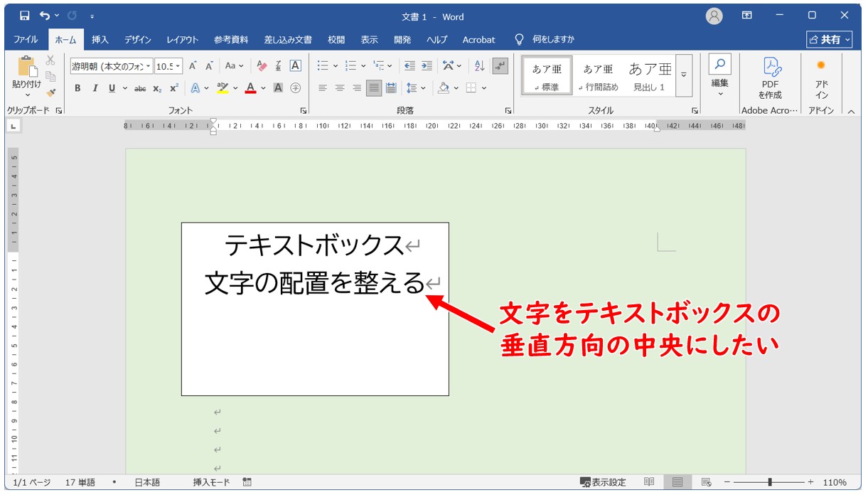868x495 pixels.
Task: Open the Font dialog launcher
Action: 304,111
